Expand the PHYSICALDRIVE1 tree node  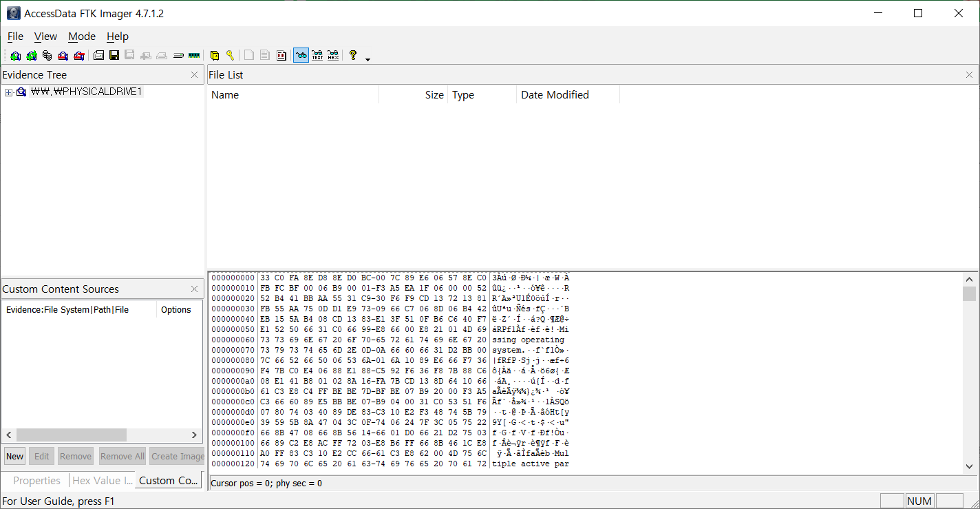click(x=8, y=92)
